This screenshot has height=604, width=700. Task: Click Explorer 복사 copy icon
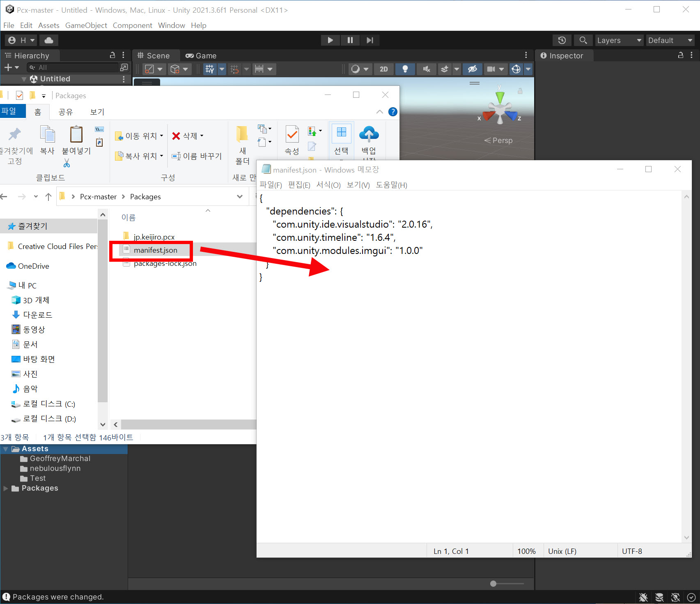[47, 140]
